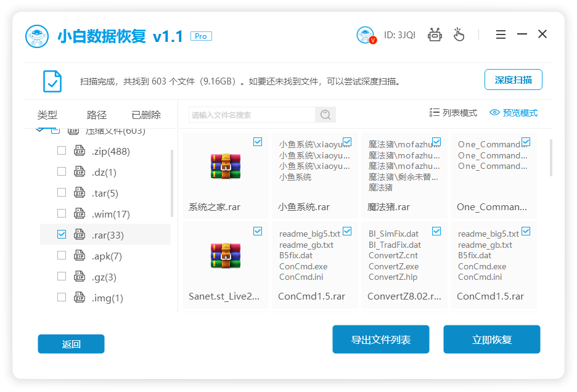Click the search magnifier button
The image size is (577, 392).
(325, 115)
